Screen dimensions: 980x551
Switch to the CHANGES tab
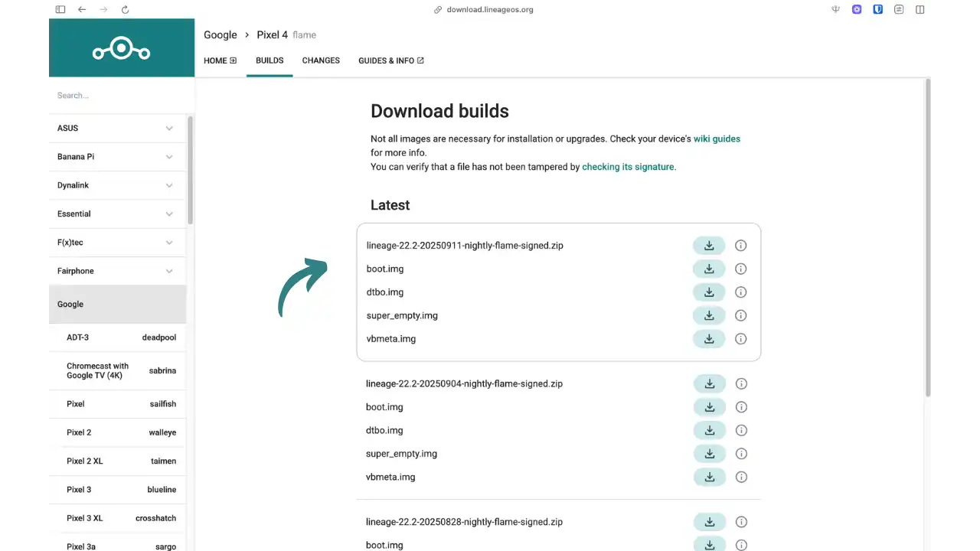(320, 60)
